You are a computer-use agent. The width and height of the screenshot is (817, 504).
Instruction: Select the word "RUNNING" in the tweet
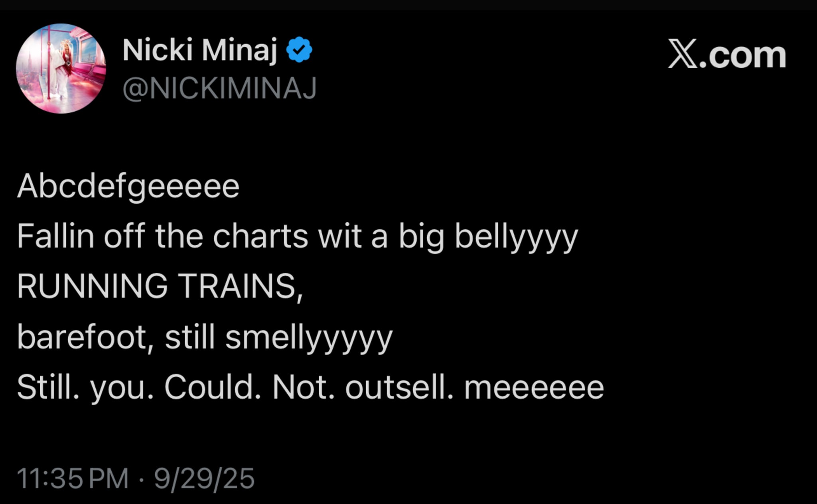pos(92,286)
